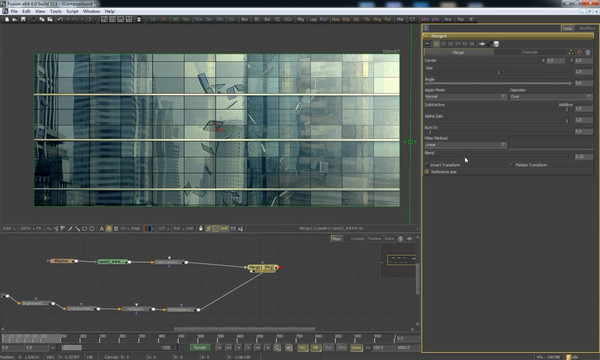Switch to the Channels tab in Merge1

(x=530, y=52)
